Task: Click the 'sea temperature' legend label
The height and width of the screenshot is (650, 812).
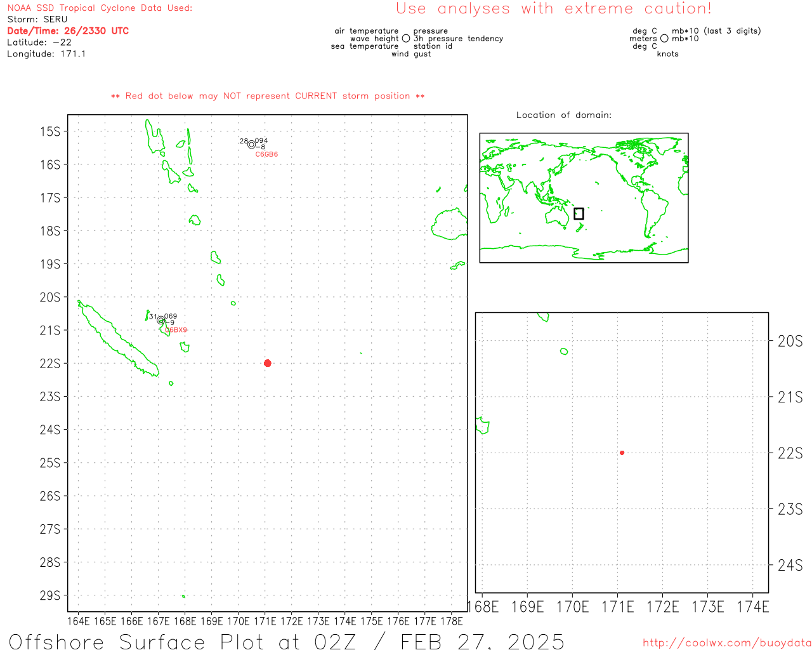Action: pos(365,46)
